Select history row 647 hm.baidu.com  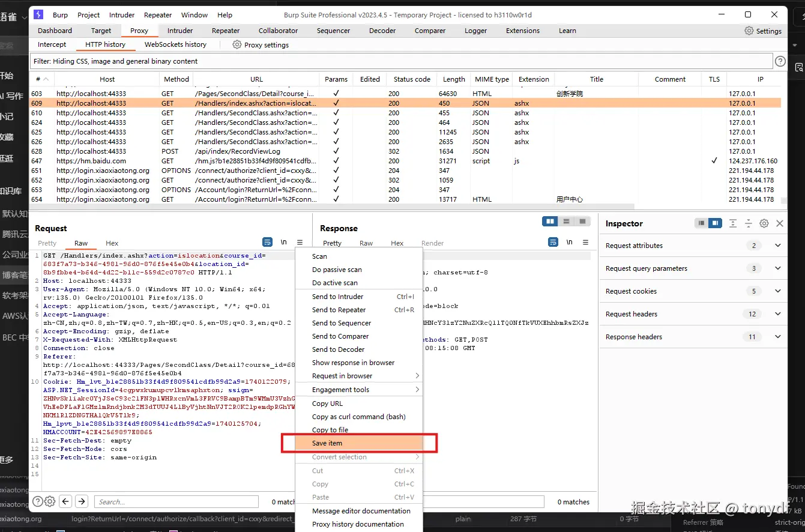(x=405, y=161)
